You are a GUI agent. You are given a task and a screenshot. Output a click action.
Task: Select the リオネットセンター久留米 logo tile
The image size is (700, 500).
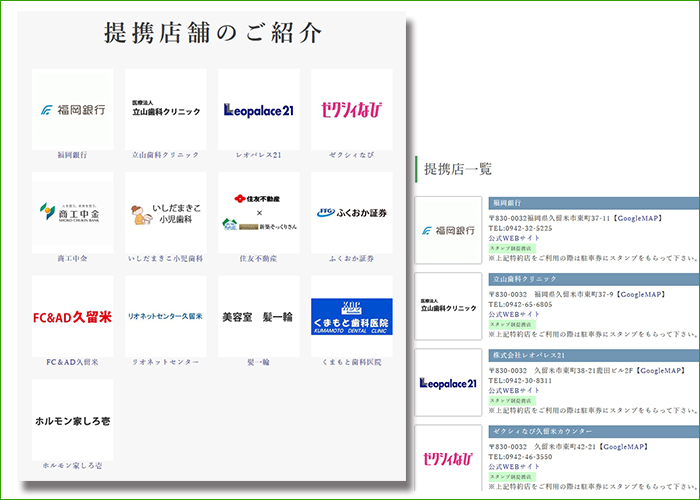pos(166,317)
